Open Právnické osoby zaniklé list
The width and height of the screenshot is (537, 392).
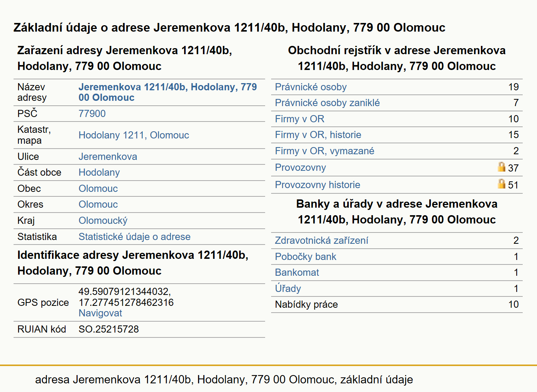327,103
